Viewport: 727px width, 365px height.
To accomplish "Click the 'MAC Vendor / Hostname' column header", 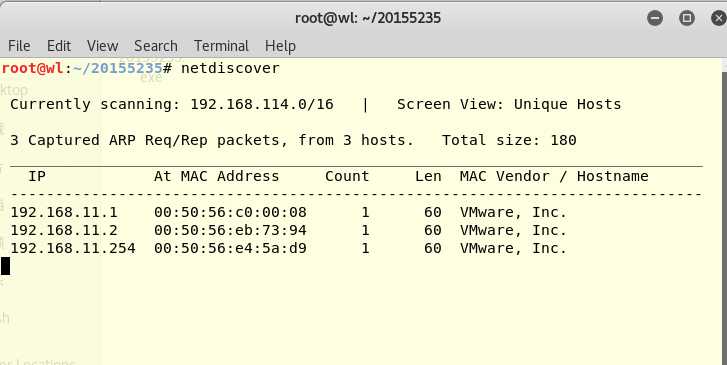I will pos(554,176).
